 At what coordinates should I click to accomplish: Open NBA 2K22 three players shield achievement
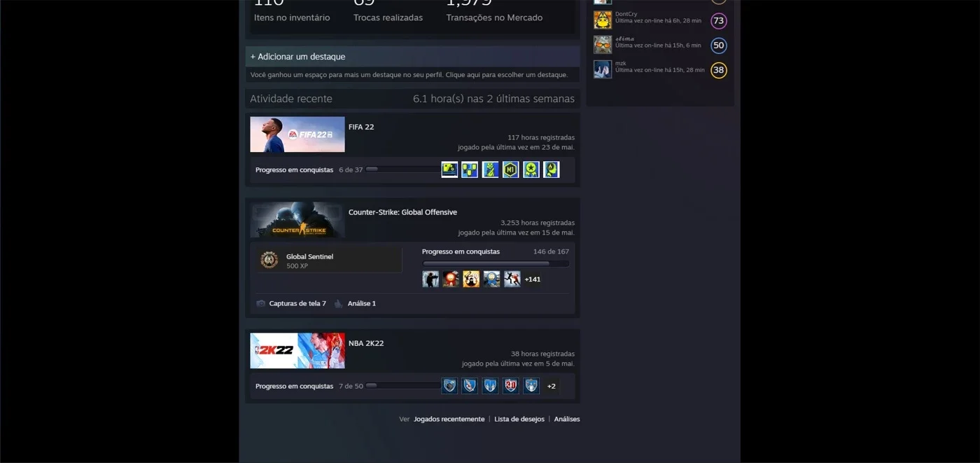(x=490, y=386)
